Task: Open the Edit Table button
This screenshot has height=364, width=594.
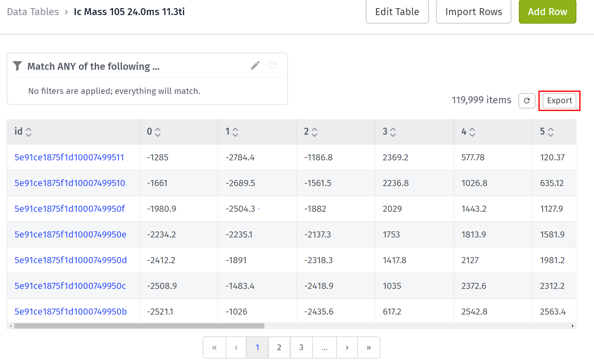Action: click(x=397, y=12)
